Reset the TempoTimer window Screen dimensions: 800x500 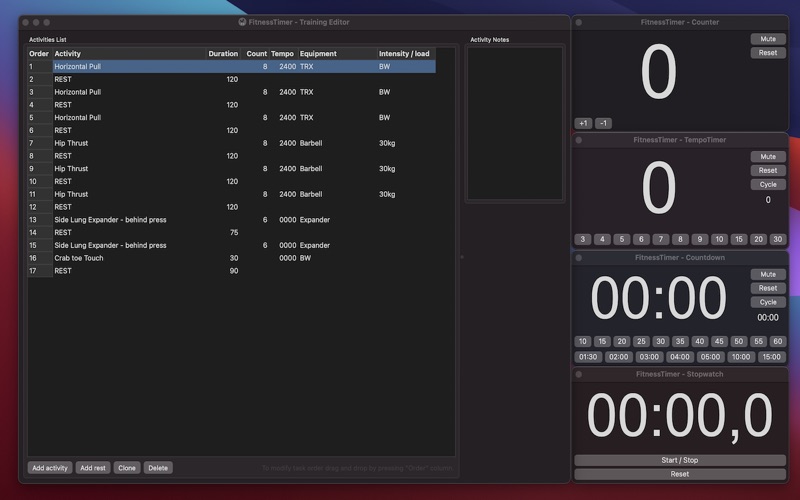click(x=768, y=170)
